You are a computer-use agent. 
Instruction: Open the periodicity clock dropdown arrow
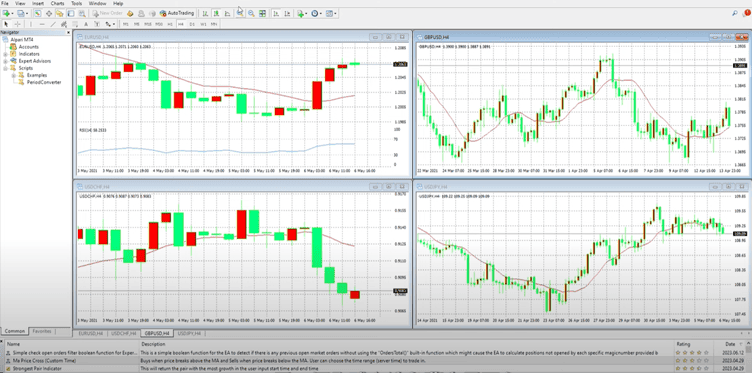point(321,13)
